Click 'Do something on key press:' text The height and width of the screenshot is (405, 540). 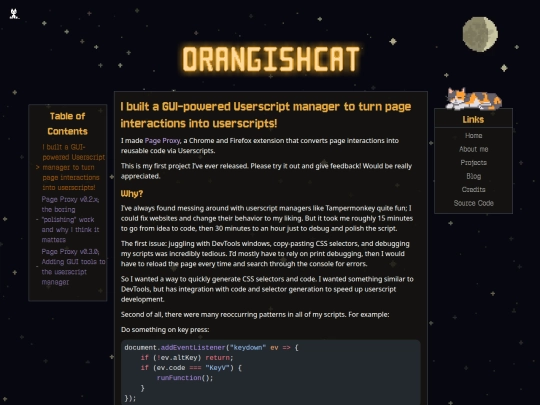click(x=165, y=330)
